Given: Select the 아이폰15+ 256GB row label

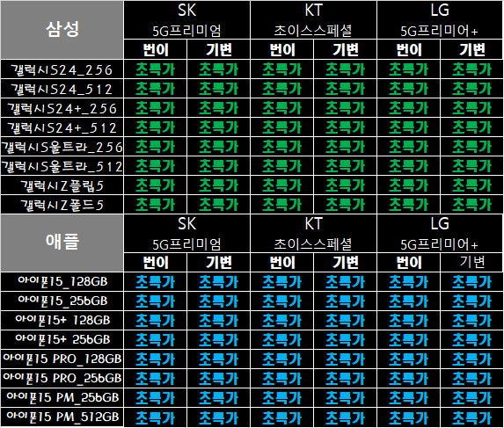Looking at the screenshot, I should click(62, 340).
